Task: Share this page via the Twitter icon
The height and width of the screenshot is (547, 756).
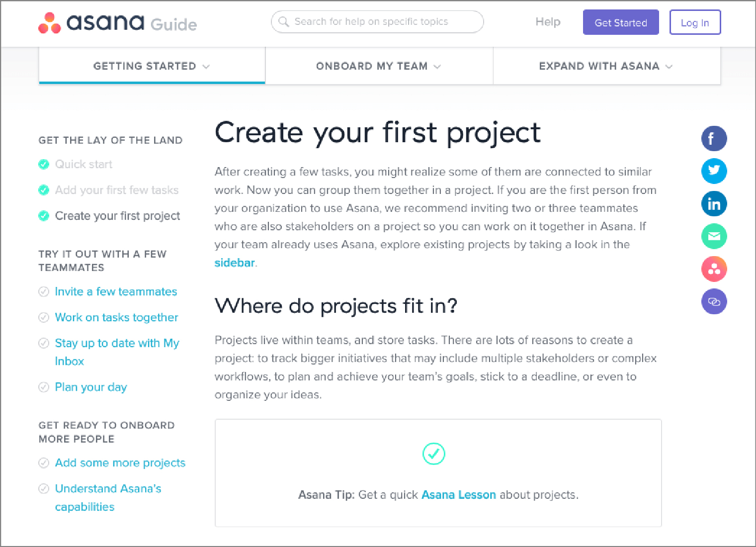Action: click(x=714, y=171)
